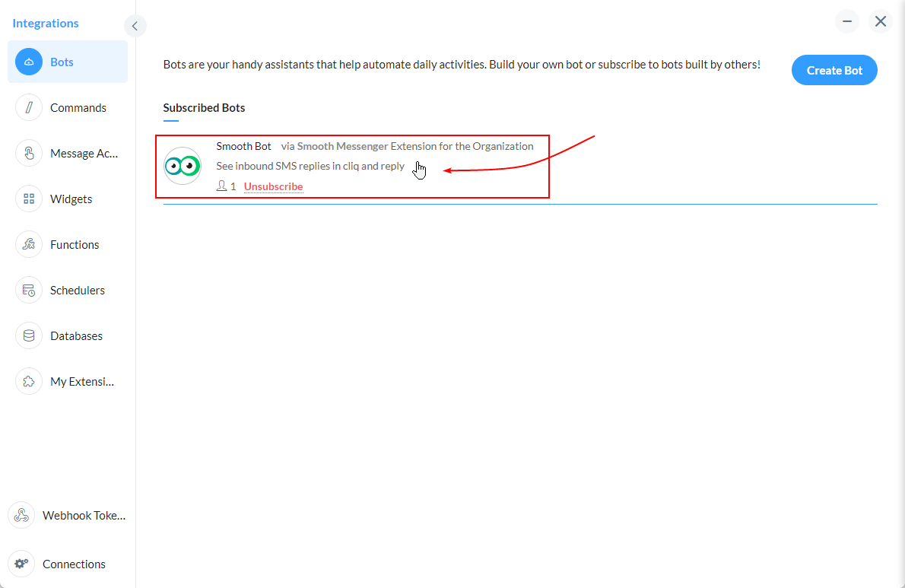Screen dimensions: 905x588
Task: Open Smooth Bot name text
Action: pyautogui.click(x=243, y=146)
